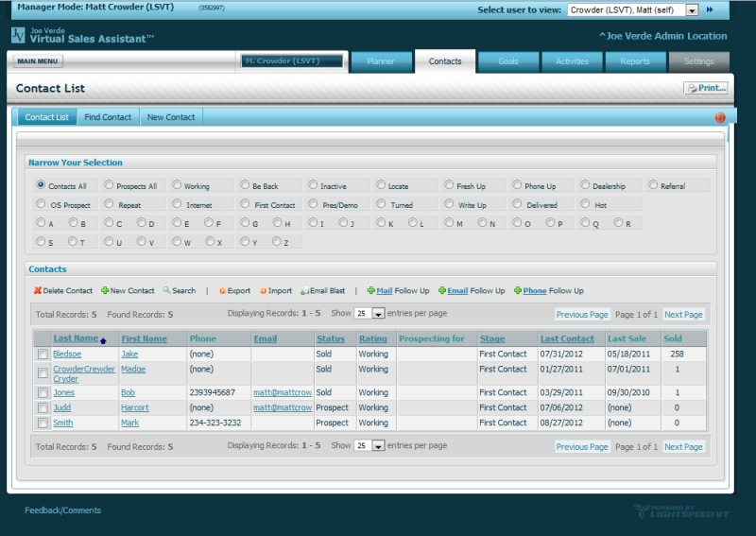Screen dimensions: 756x536
Task: Select the Prospects All radio button
Action: point(109,185)
